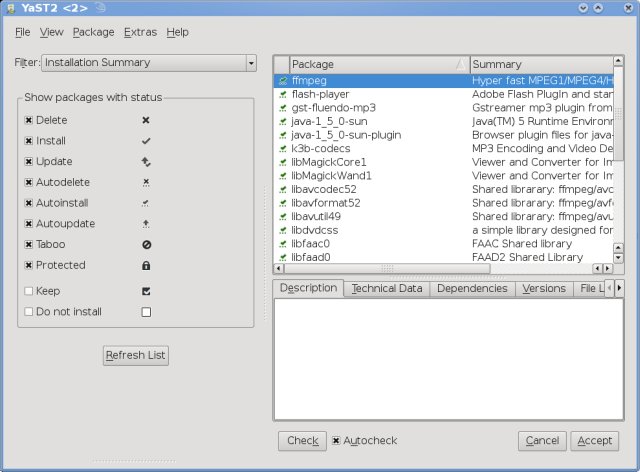Switch to the Dependencies tab
The width and height of the screenshot is (640, 472).
point(472,289)
